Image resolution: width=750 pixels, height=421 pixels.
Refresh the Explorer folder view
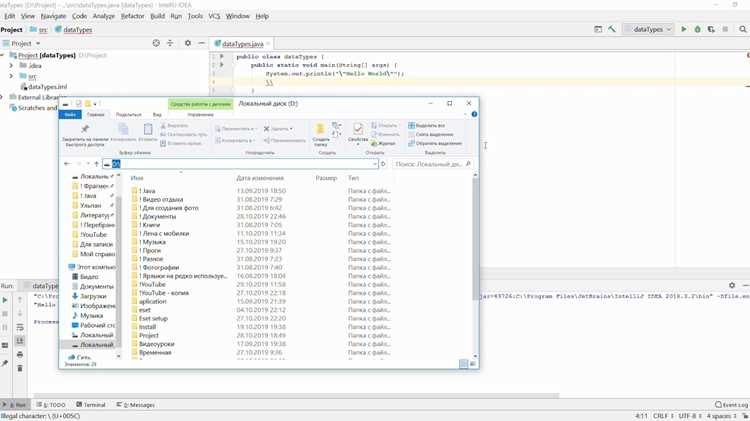coord(383,164)
